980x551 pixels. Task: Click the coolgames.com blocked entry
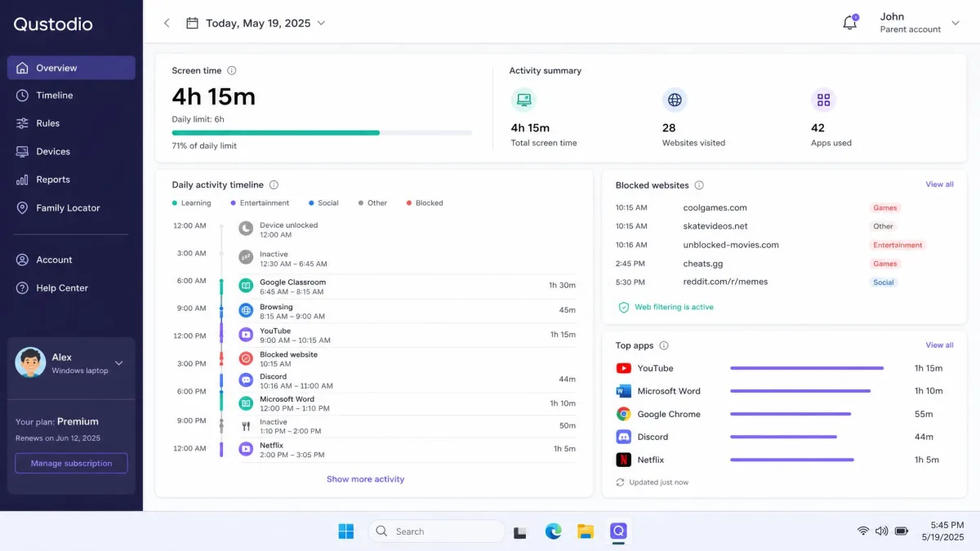click(x=715, y=207)
